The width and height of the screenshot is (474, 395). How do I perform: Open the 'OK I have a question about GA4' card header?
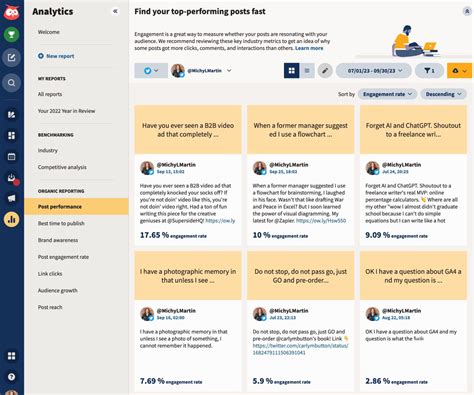[x=413, y=276]
